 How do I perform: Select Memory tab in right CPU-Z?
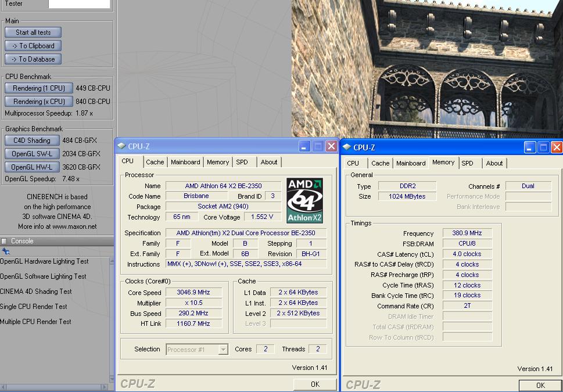click(x=443, y=162)
